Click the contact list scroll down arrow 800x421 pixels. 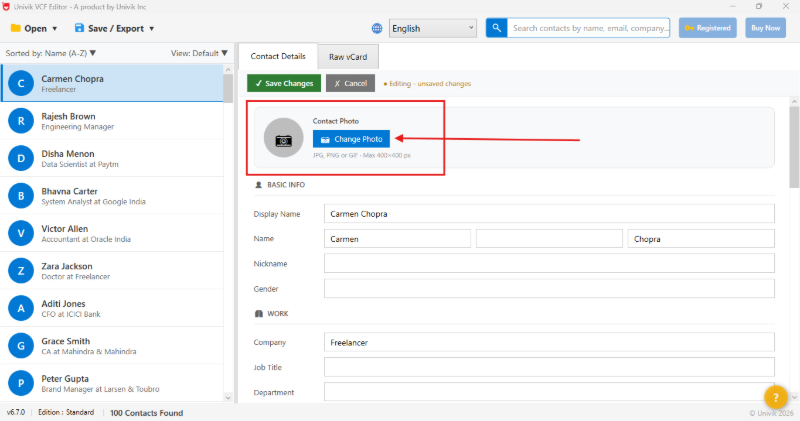(228, 398)
